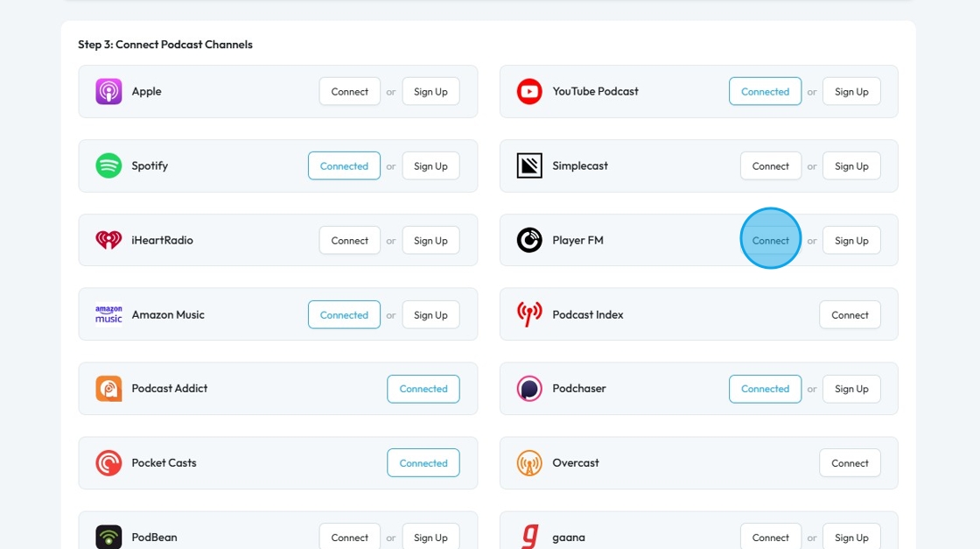Click the Apple Podcasts icon
Screen dimensions: 980x549
(x=108, y=91)
